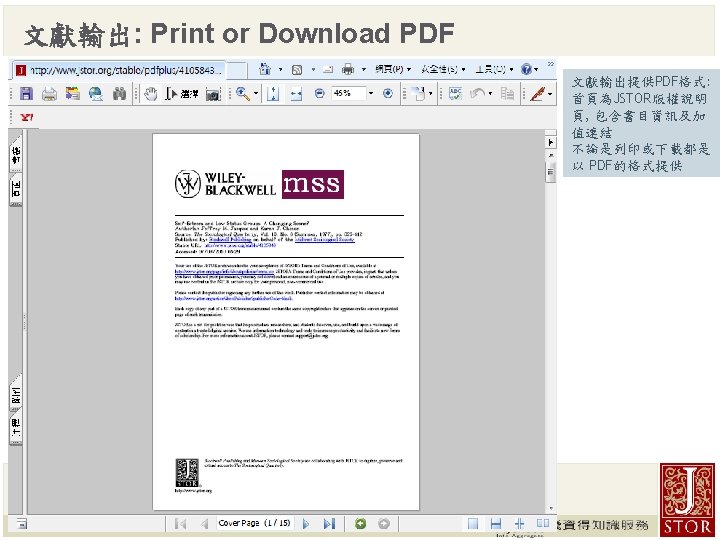Click the rotate page view icon
Screen dimensions: 720x540
point(418,94)
